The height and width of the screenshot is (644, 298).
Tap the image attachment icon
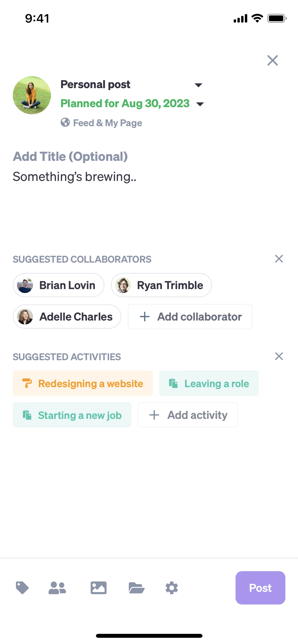point(98,587)
